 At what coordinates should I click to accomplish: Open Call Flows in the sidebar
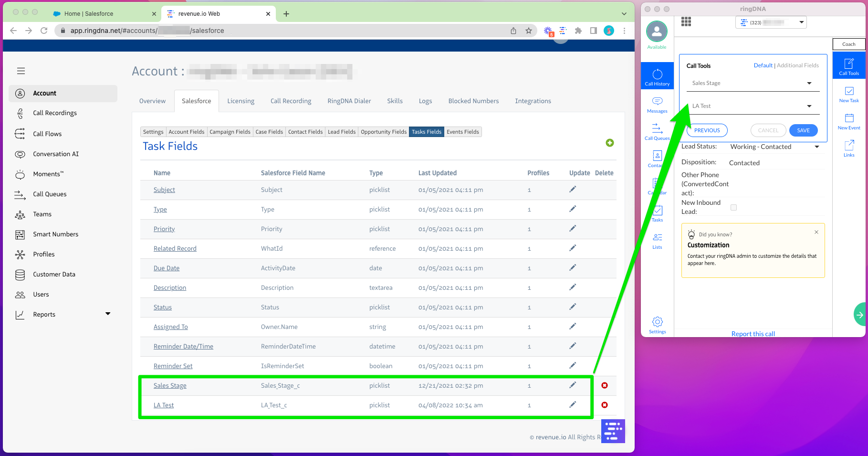tap(47, 134)
